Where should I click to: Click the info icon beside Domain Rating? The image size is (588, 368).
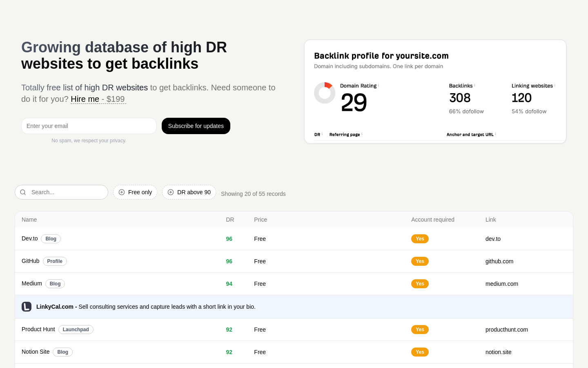pos(379,85)
